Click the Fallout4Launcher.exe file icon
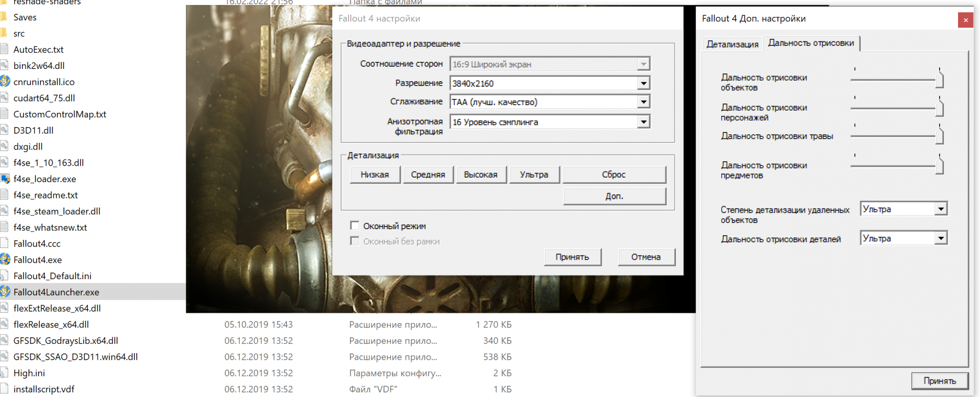The width and height of the screenshot is (980, 397). [5, 292]
